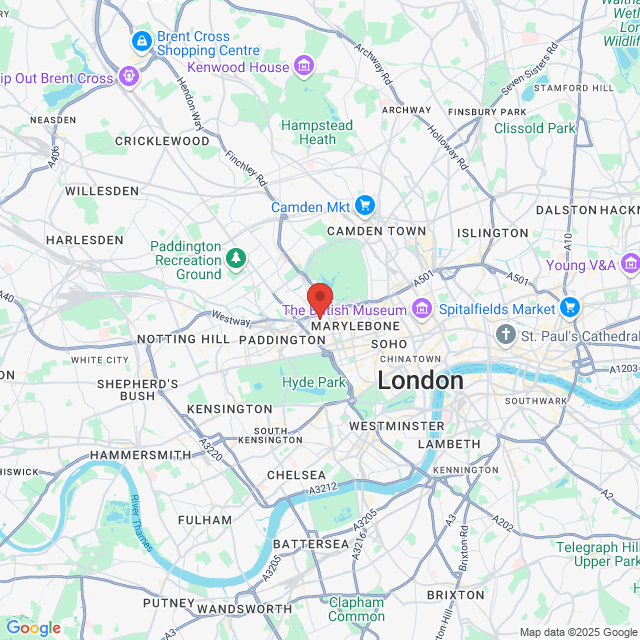Click the Brent Cross attraction pin icon
This screenshot has width=640, height=640.
tap(129, 76)
